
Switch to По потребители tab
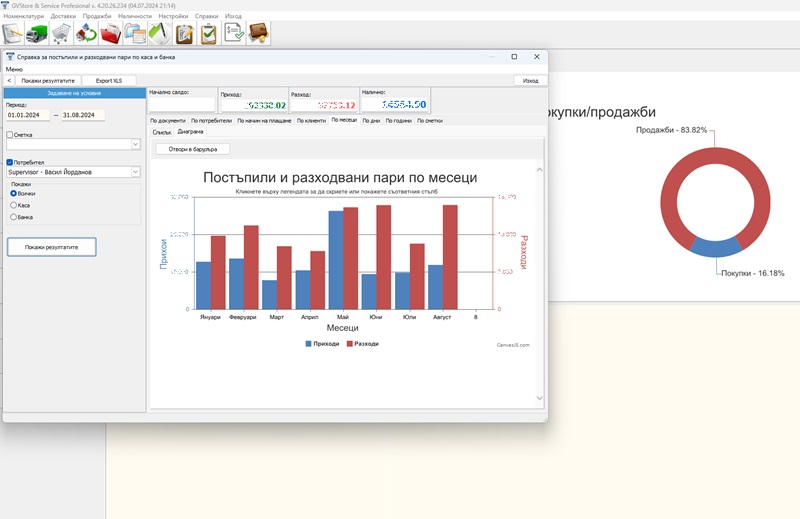pyautogui.click(x=211, y=121)
